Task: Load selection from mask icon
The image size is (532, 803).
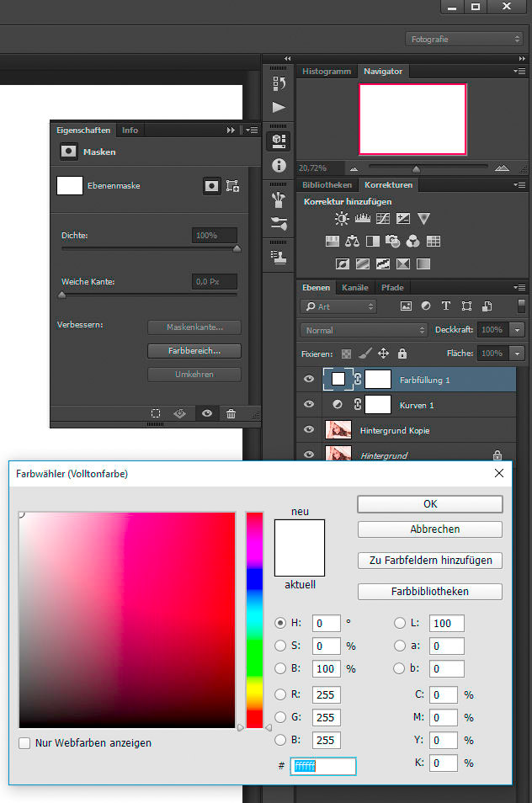Action: tap(156, 413)
